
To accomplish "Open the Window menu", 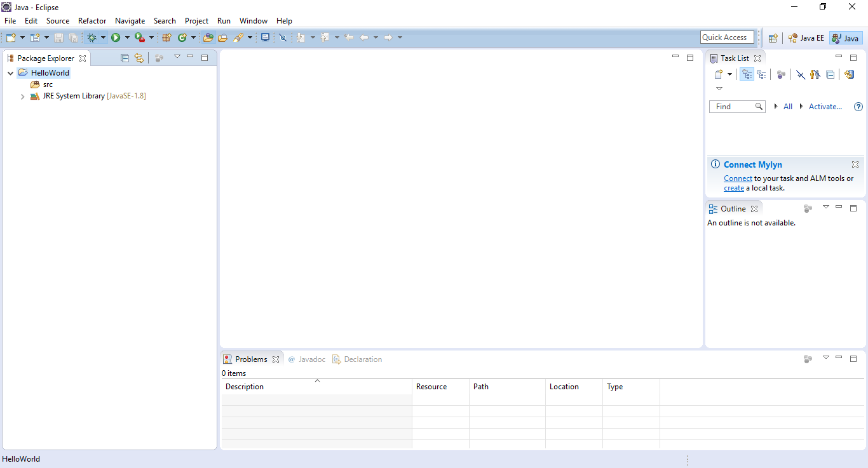I will 254,21.
